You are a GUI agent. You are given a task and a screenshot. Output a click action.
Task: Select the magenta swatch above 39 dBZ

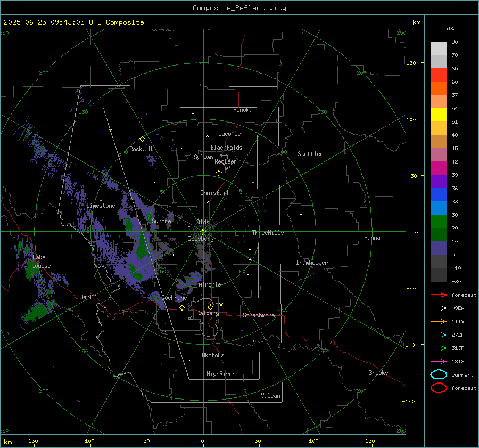(439, 168)
